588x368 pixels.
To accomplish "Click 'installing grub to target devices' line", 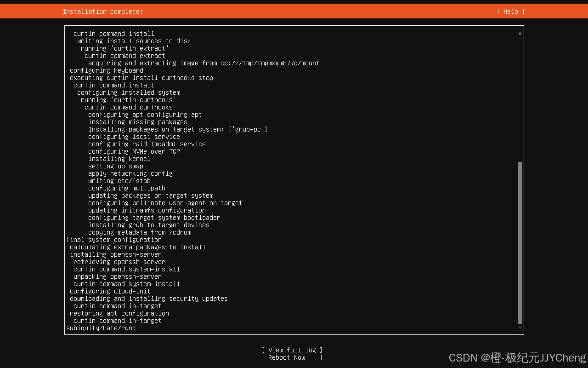I will click(x=149, y=225).
